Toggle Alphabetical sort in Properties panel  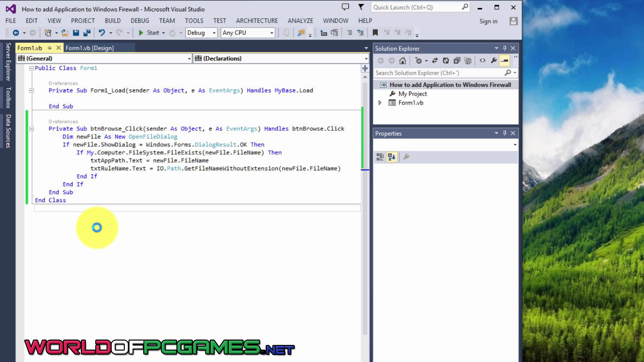(391, 157)
